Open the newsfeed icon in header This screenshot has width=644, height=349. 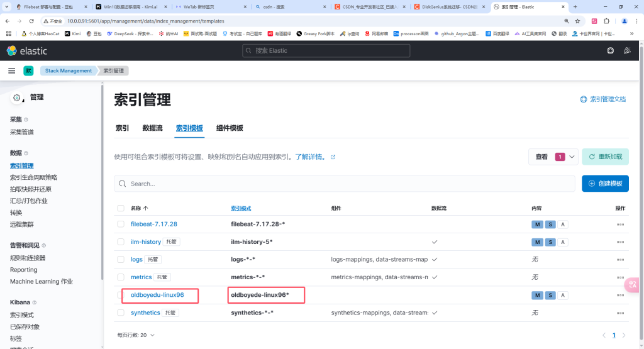coord(627,50)
